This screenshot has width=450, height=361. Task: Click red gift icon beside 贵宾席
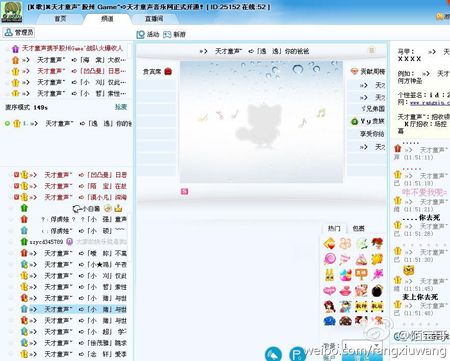[x=168, y=71]
